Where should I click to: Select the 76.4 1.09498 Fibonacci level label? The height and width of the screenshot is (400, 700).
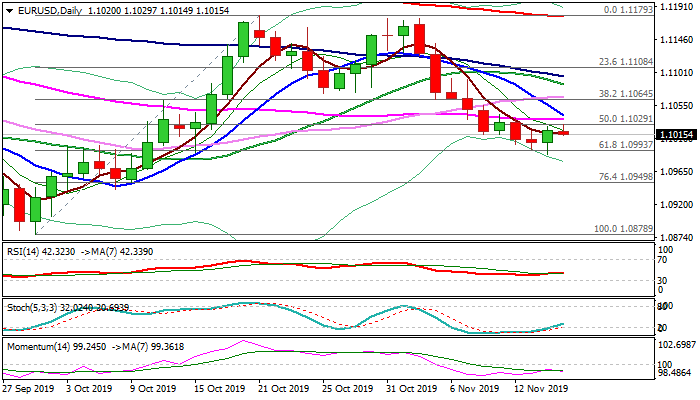point(626,177)
